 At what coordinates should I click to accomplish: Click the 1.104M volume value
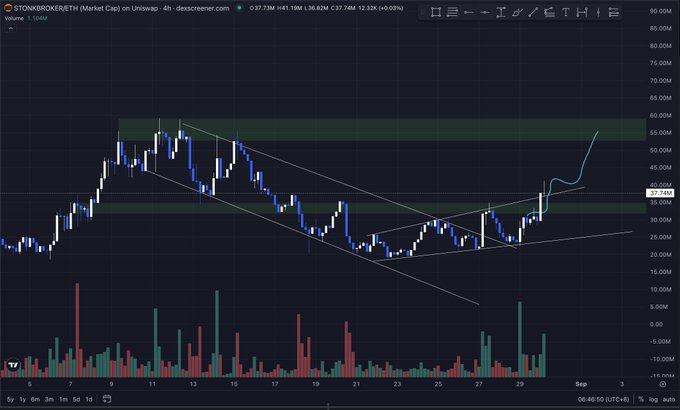coord(37,18)
